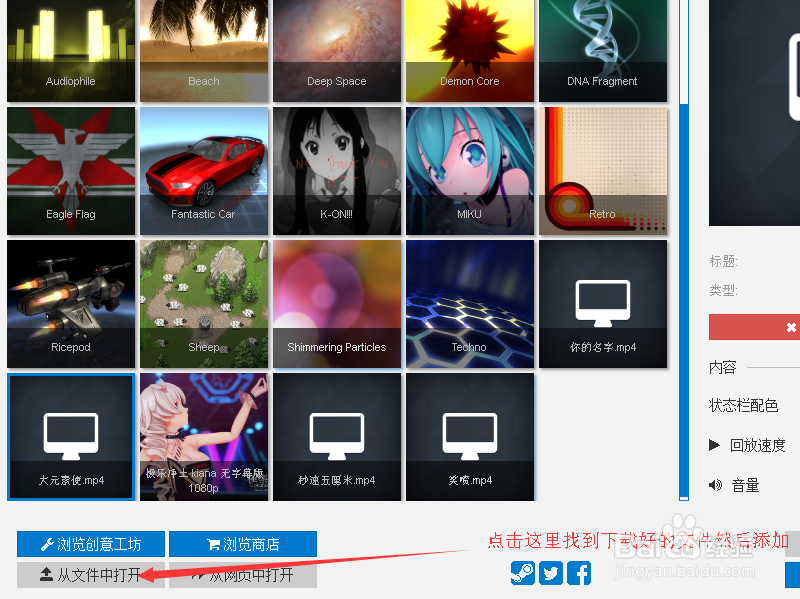Select the Audiophile wallpaper
The width and height of the screenshot is (800, 599).
71,51
